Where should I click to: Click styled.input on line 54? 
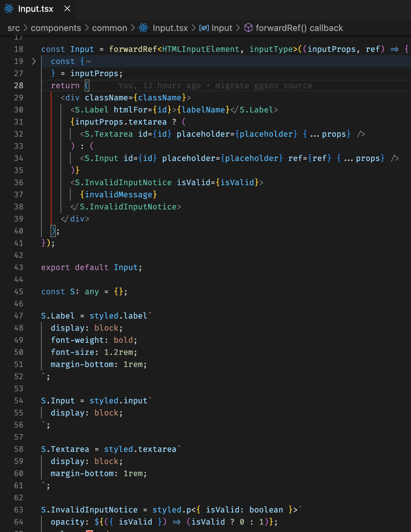(x=118, y=401)
